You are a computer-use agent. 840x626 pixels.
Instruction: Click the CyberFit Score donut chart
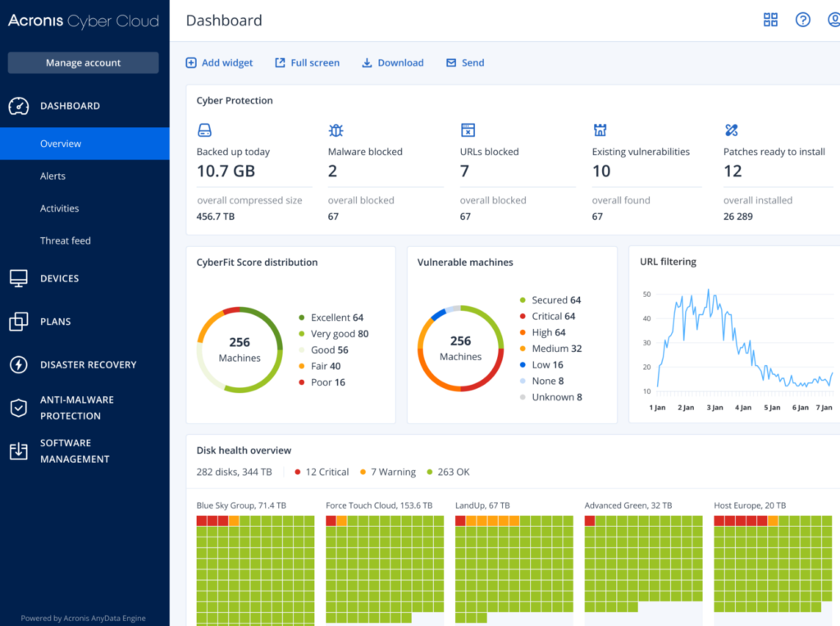coord(240,350)
